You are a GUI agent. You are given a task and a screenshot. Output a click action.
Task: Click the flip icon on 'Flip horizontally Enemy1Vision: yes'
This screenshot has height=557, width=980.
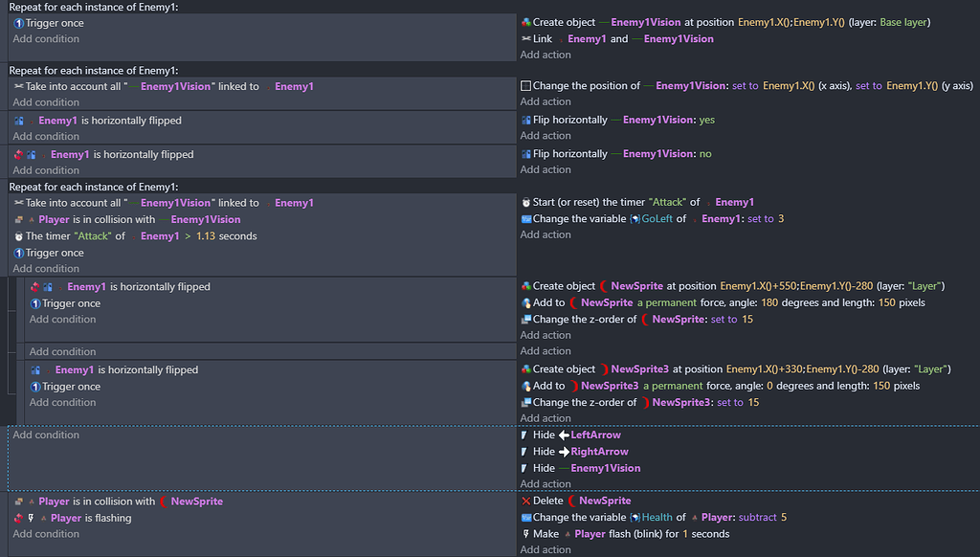(526, 120)
